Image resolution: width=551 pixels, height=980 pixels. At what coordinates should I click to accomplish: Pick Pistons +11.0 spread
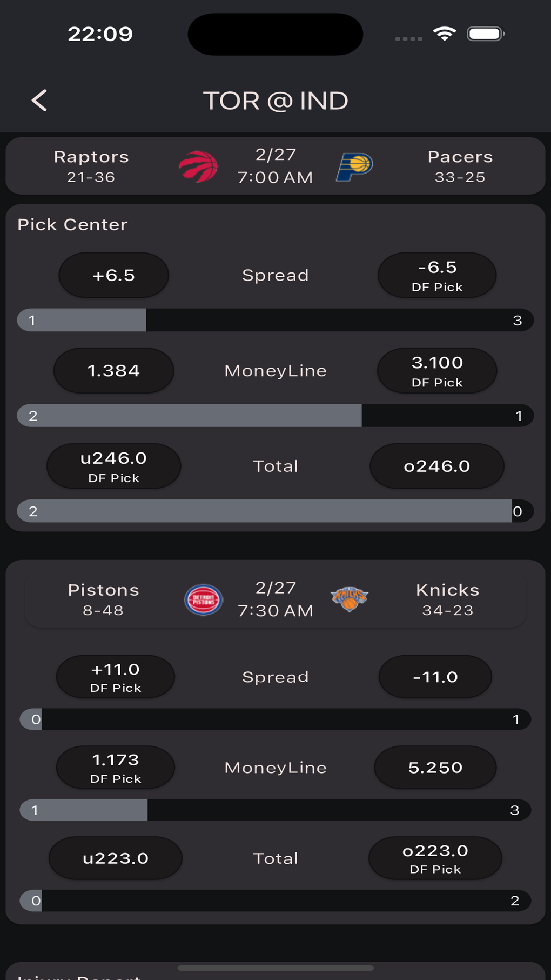[x=115, y=677]
